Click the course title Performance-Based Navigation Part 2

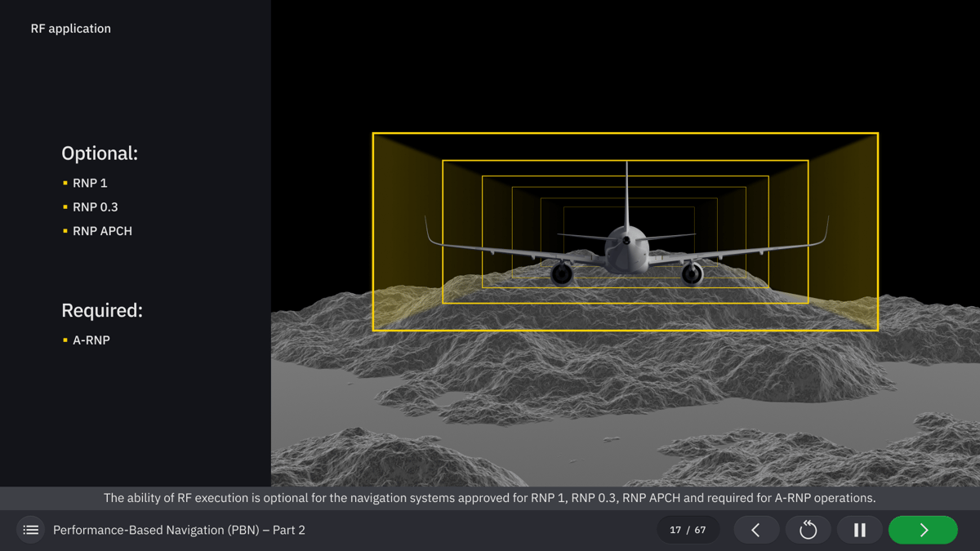[178, 529]
